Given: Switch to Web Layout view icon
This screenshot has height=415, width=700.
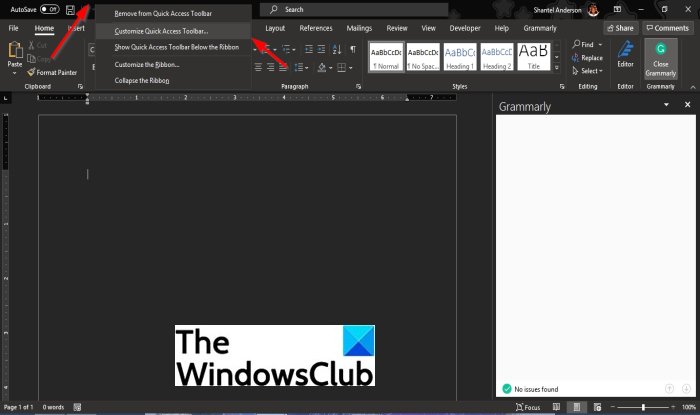Looking at the screenshot, I should click(x=597, y=407).
